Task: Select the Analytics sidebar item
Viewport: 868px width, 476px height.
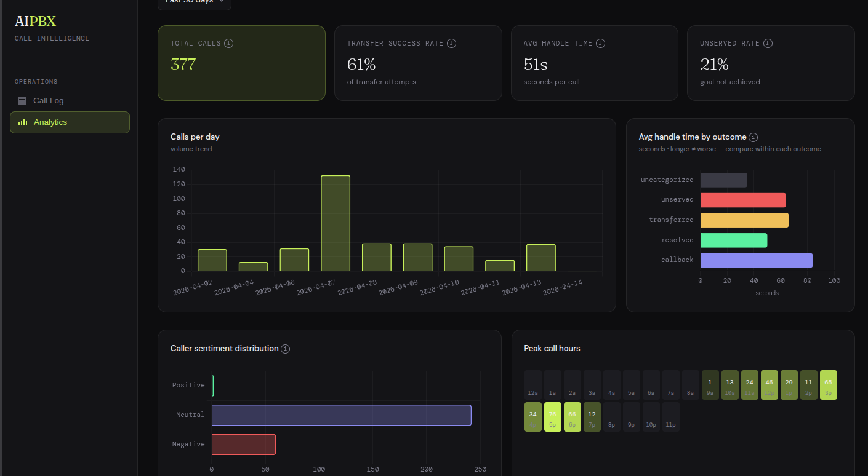Action: (x=70, y=122)
